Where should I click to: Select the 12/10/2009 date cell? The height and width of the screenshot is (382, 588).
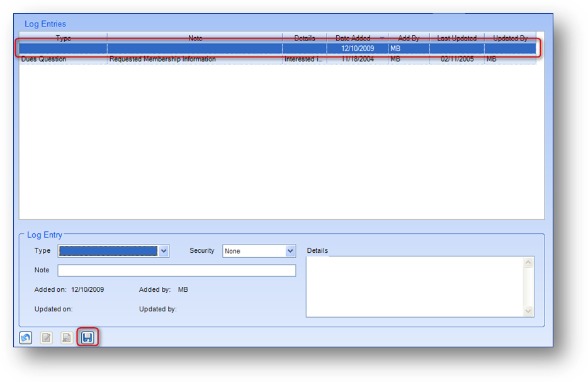coord(358,49)
